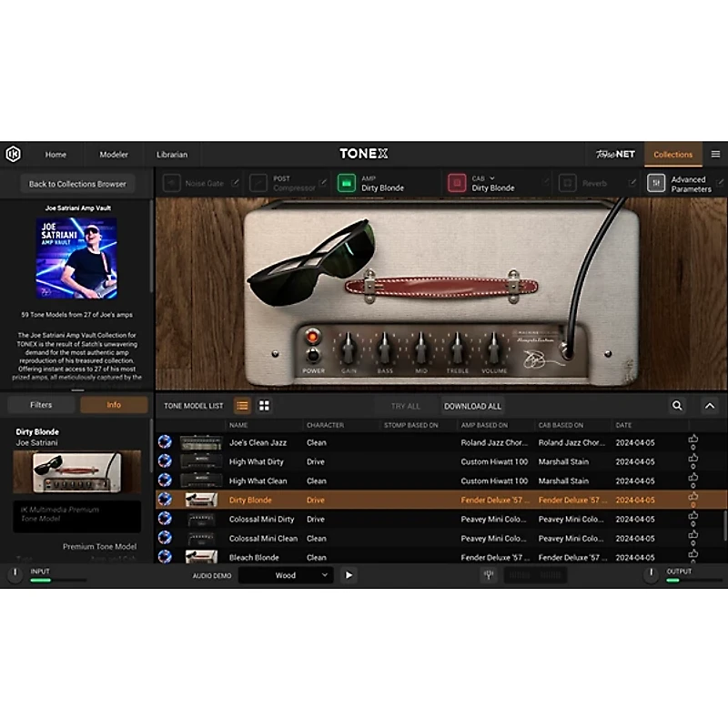Toggle the Post Compressor block icon
The height and width of the screenshot is (728, 728).
click(258, 183)
